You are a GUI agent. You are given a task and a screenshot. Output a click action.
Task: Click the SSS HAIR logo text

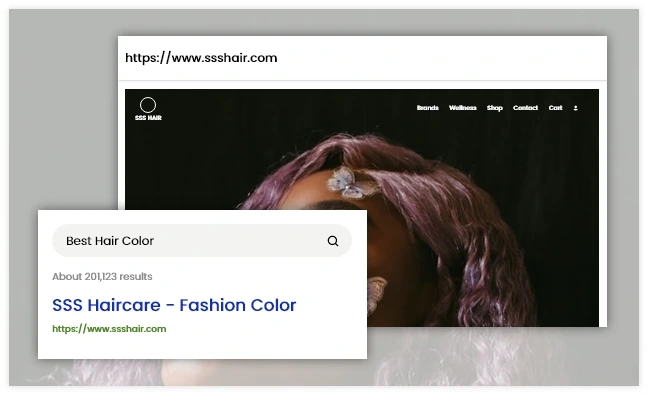coord(148,118)
